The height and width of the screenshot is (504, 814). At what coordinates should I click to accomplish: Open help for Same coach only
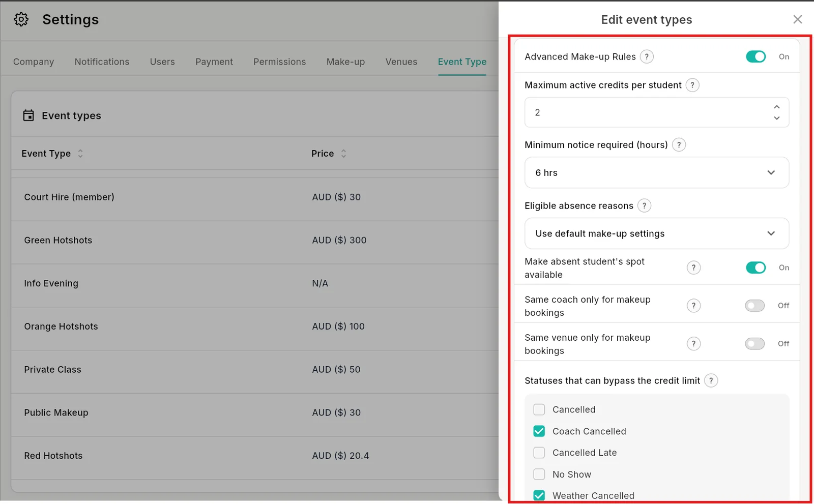(x=693, y=306)
